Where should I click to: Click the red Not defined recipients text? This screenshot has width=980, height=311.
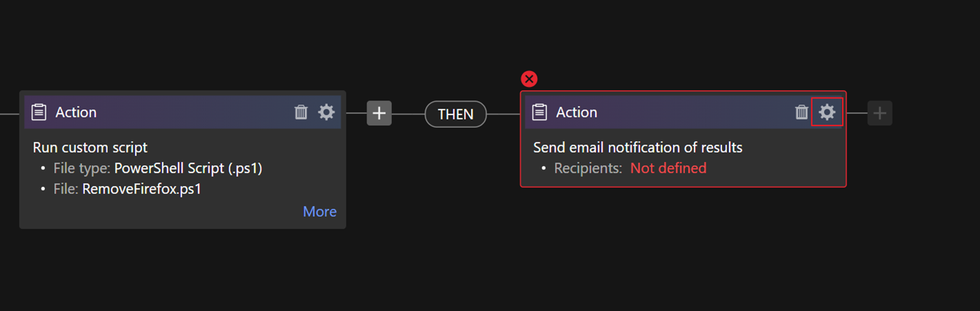pyautogui.click(x=668, y=169)
